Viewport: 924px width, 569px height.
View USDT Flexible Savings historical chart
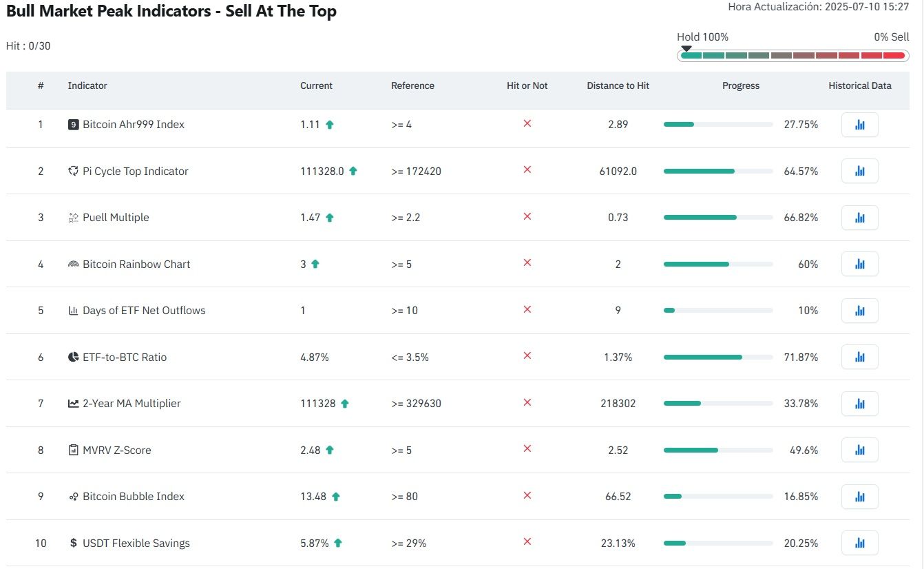tap(859, 543)
